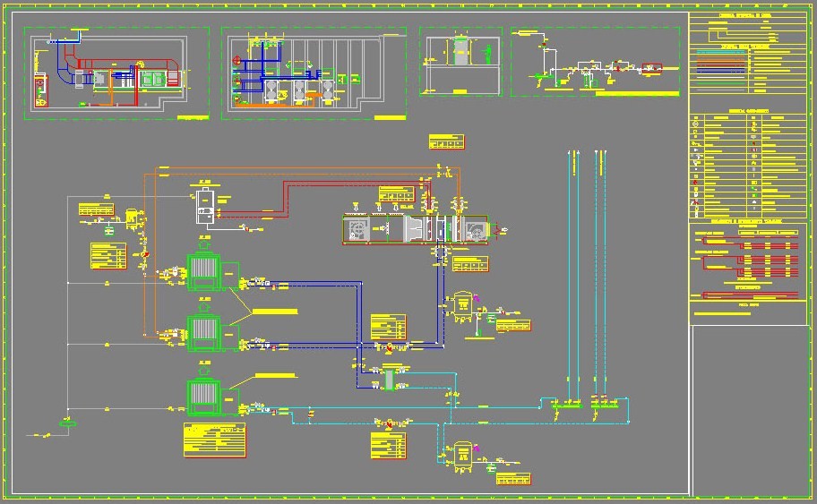This screenshot has width=817, height=504.
Task: Click the red circular symbol in second plan view
Action: (236, 61)
